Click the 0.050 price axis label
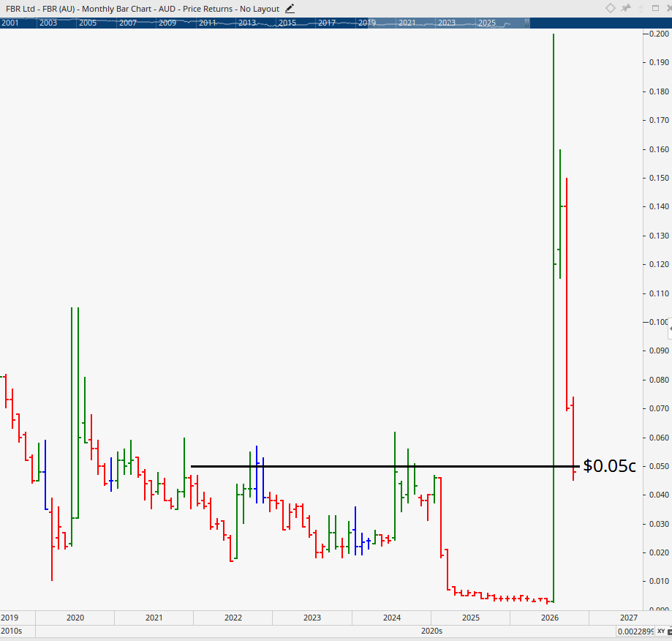Viewport: 672px width, 641px height. coord(659,466)
